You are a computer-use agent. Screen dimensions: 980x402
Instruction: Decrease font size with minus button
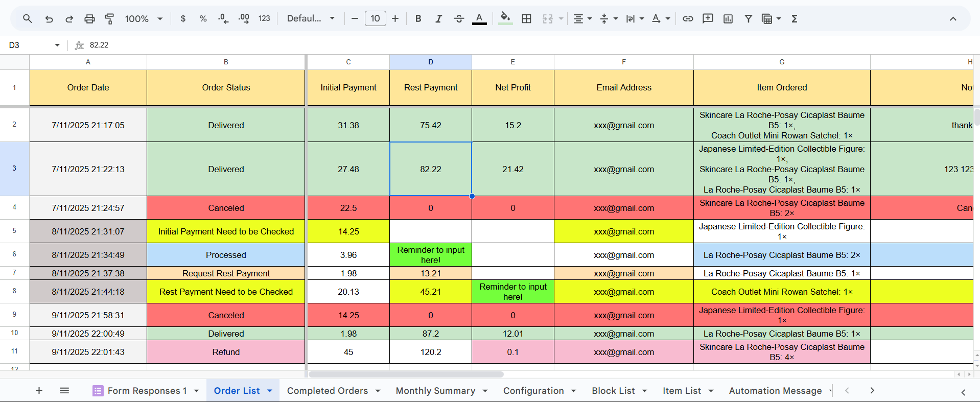tap(355, 19)
